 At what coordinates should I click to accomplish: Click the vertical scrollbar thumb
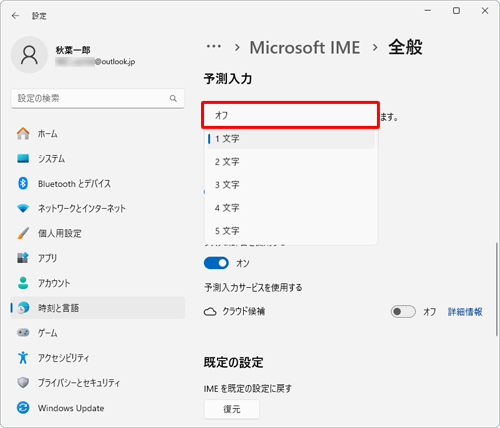point(497,288)
